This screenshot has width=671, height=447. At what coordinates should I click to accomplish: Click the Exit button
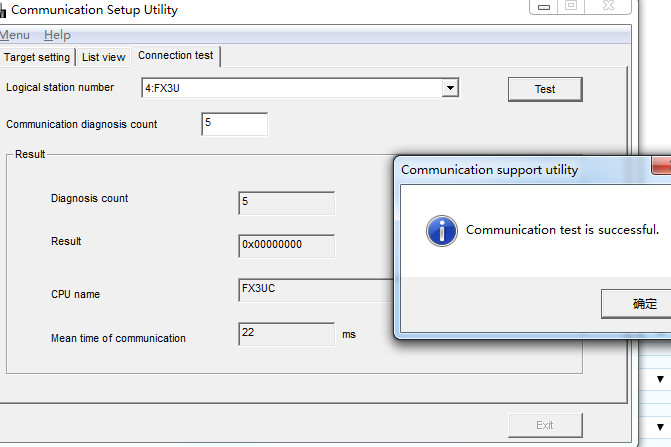click(x=544, y=425)
